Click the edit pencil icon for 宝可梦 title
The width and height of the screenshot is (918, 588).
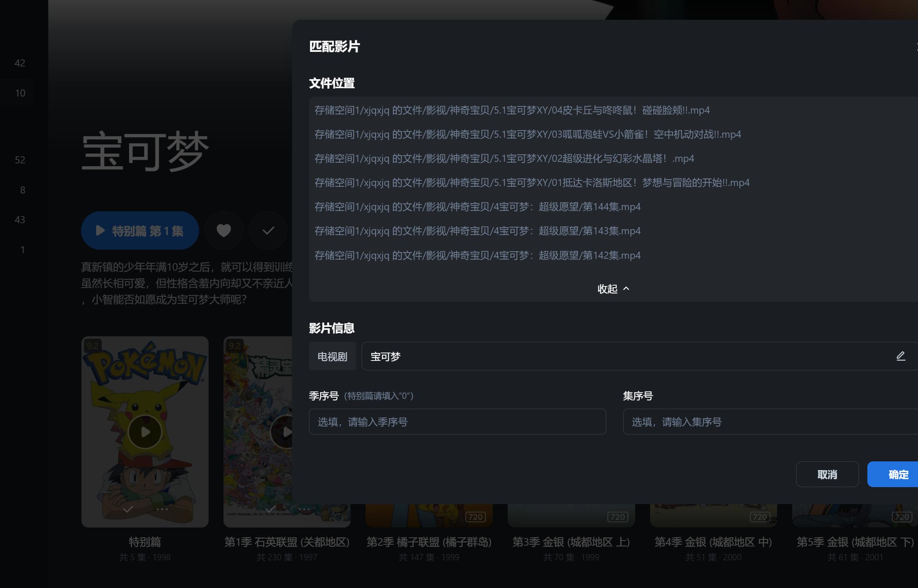coord(901,356)
